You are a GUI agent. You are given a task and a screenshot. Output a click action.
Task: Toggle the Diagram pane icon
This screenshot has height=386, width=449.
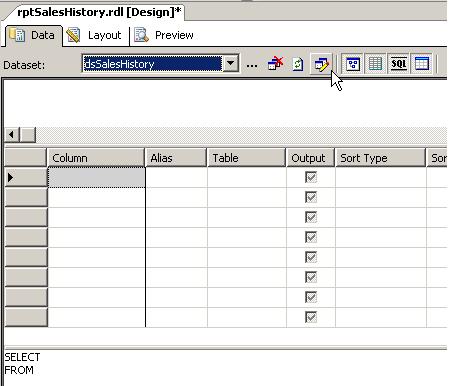pyautogui.click(x=352, y=64)
